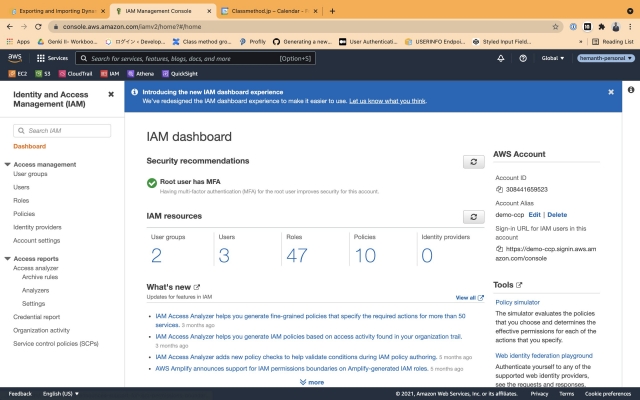Open User groups in sidebar
This screenshot has width=640, height=400.
coord(30,174)
